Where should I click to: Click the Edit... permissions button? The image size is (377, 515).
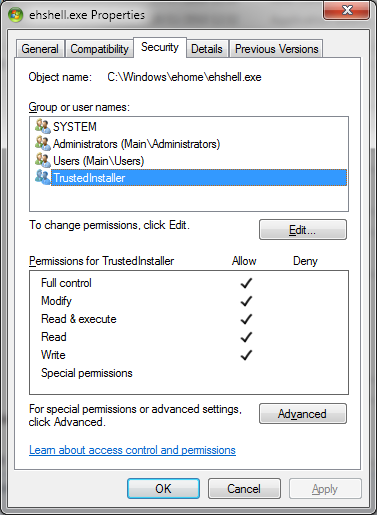303,230
